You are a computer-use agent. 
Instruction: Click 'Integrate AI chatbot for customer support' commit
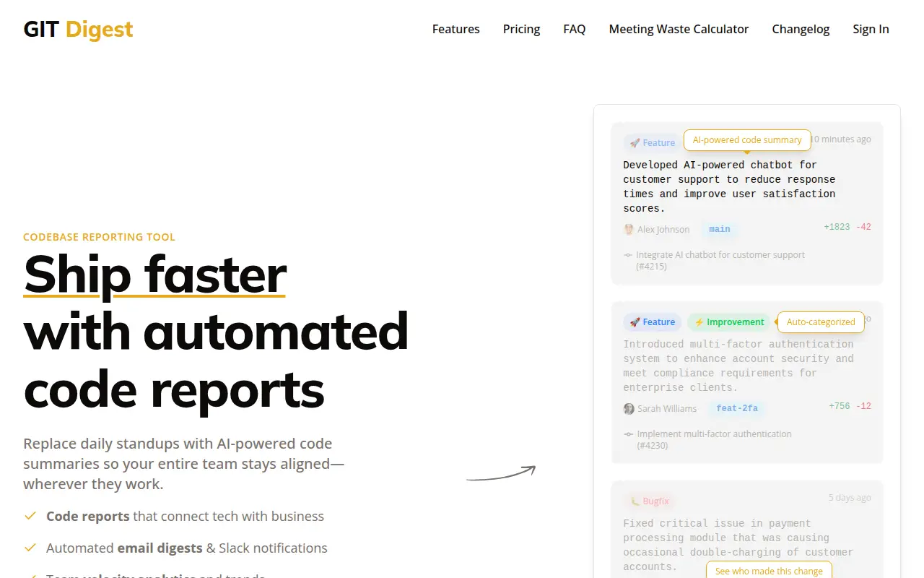pos(720,260)
